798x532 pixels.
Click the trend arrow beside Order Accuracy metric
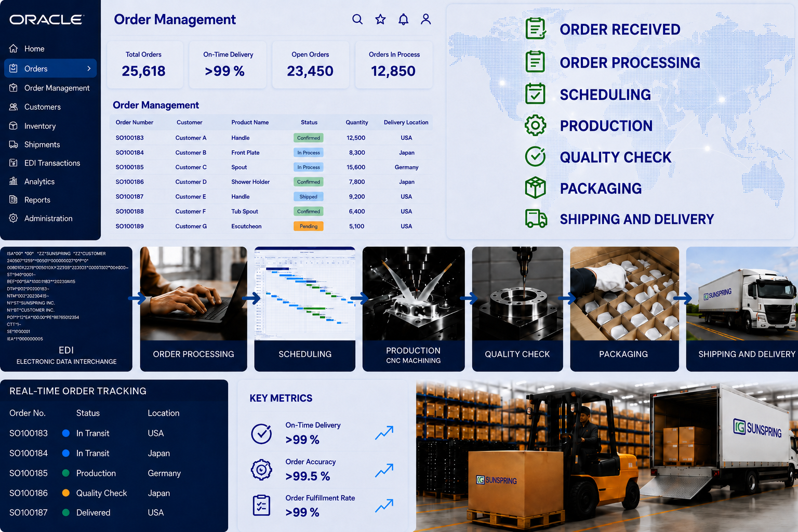pos(384,470)
